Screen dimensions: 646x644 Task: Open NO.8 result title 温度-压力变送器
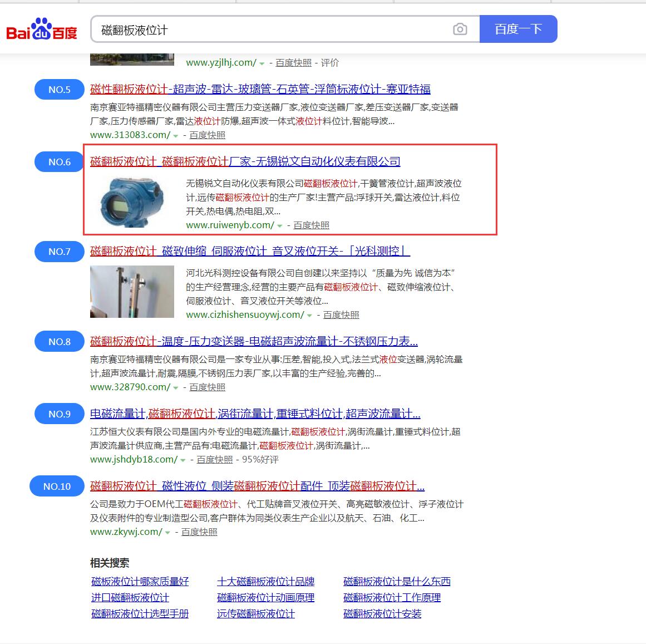pos(254,341)
